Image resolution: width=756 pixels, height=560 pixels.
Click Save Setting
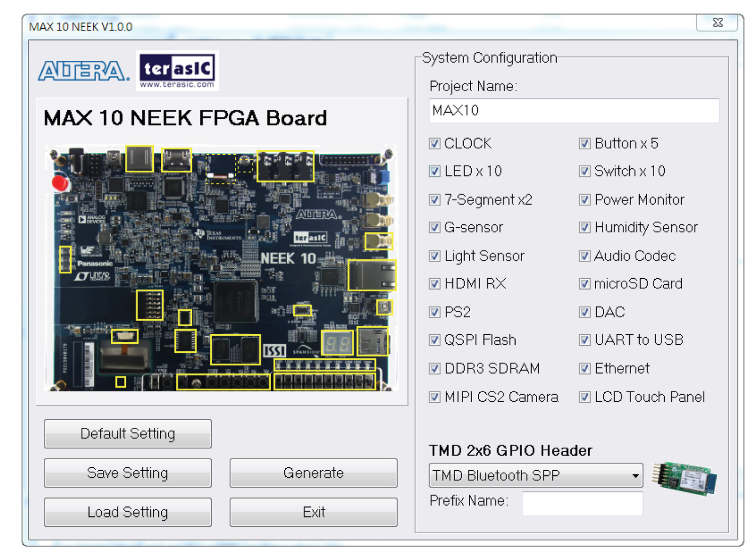pyautogui.click(x=128, y=473)
